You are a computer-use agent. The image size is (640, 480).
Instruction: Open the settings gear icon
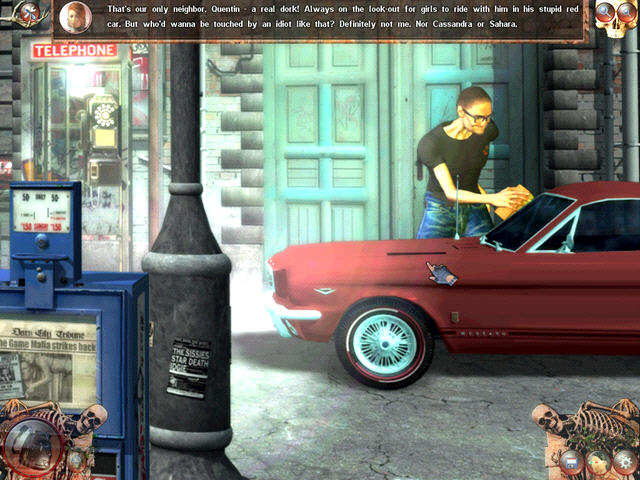coord(625,461)
